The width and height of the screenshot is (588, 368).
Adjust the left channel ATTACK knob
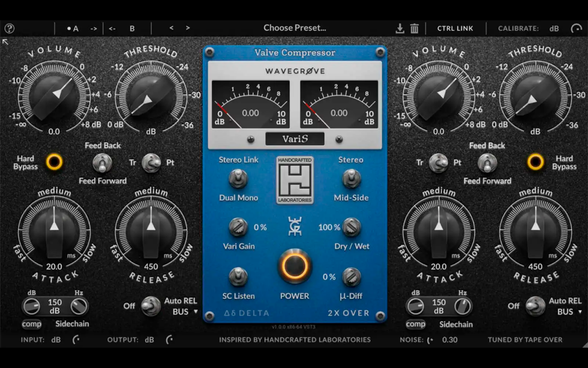click(55, 231)
